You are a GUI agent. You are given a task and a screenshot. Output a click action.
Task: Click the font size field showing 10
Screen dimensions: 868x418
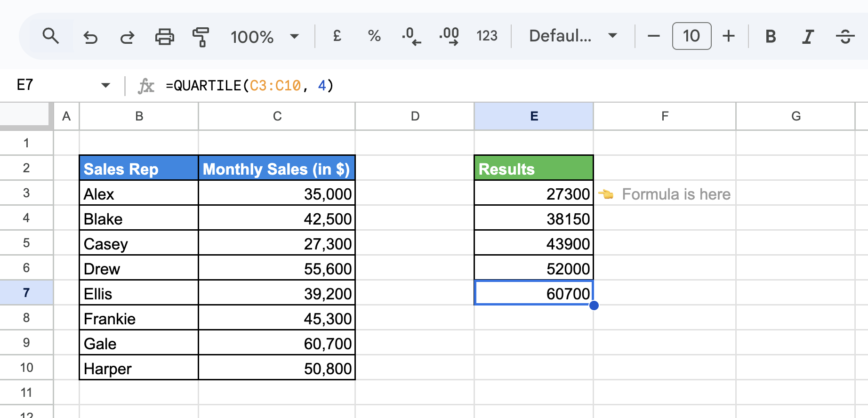point(691,36)
